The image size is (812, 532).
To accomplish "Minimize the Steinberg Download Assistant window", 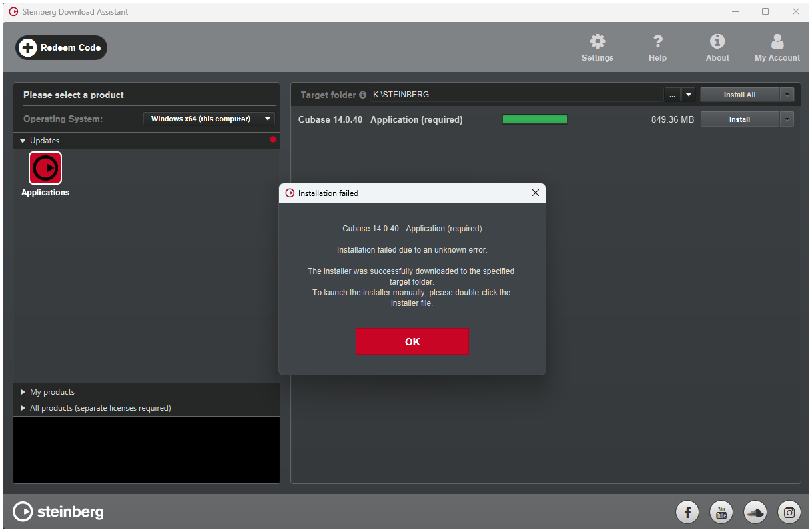I will (735, 11).
